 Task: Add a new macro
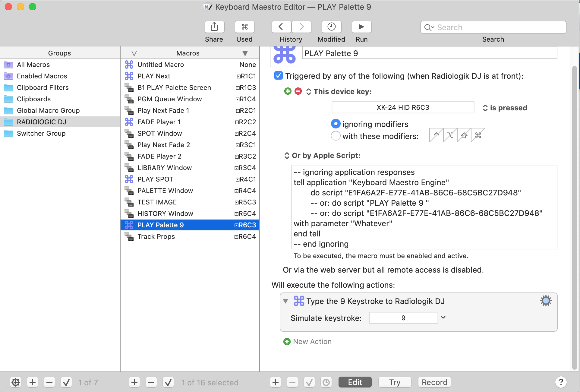(134, 382)
